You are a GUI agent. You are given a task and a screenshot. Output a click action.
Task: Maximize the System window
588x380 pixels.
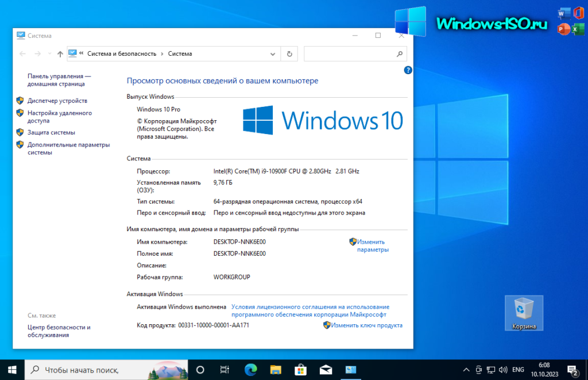point(378,35)
